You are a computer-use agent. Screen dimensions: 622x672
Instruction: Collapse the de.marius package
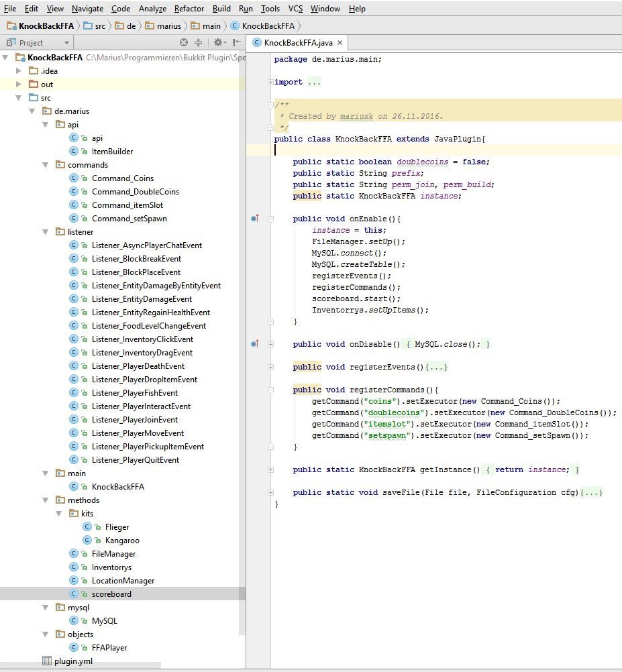32,111
